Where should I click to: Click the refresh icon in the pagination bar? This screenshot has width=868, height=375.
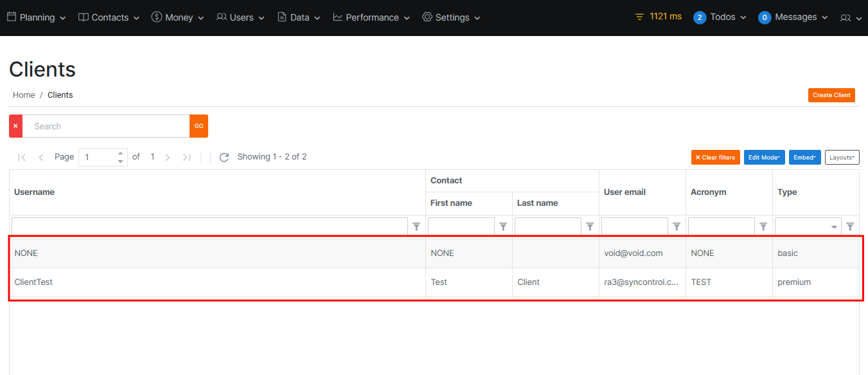pos(224,157)
